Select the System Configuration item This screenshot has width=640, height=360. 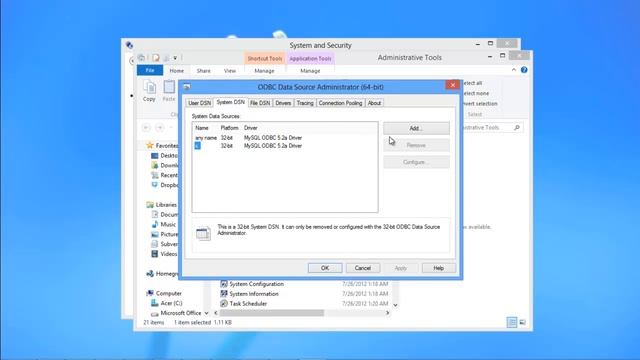(252, 284)
